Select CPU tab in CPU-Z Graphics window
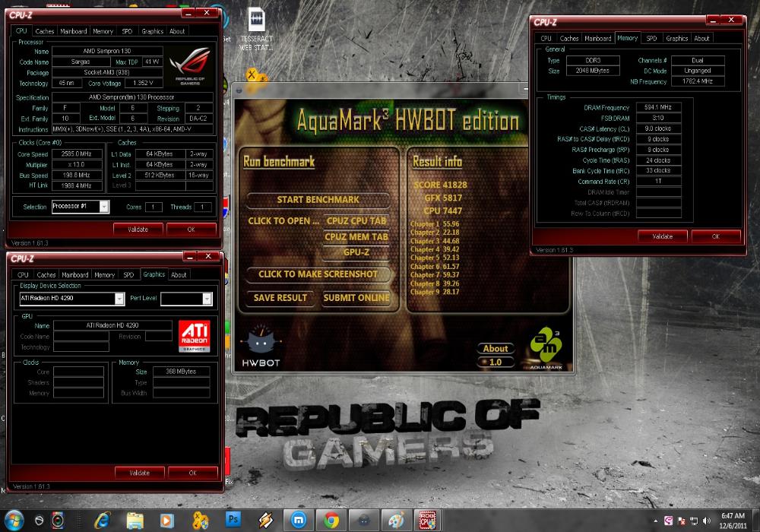 pos(23,274)
